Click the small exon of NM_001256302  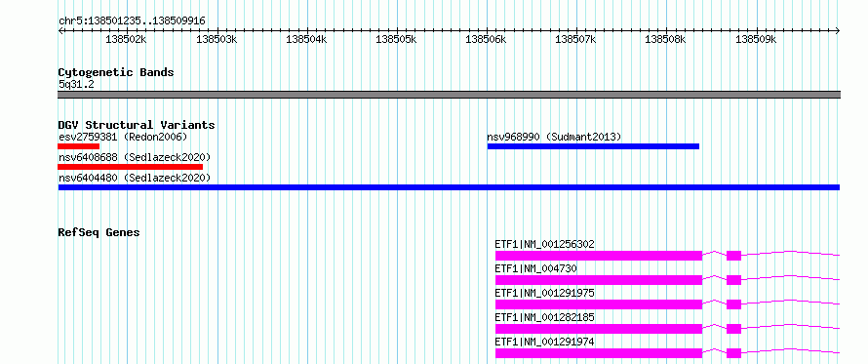[x=734, y=256]
